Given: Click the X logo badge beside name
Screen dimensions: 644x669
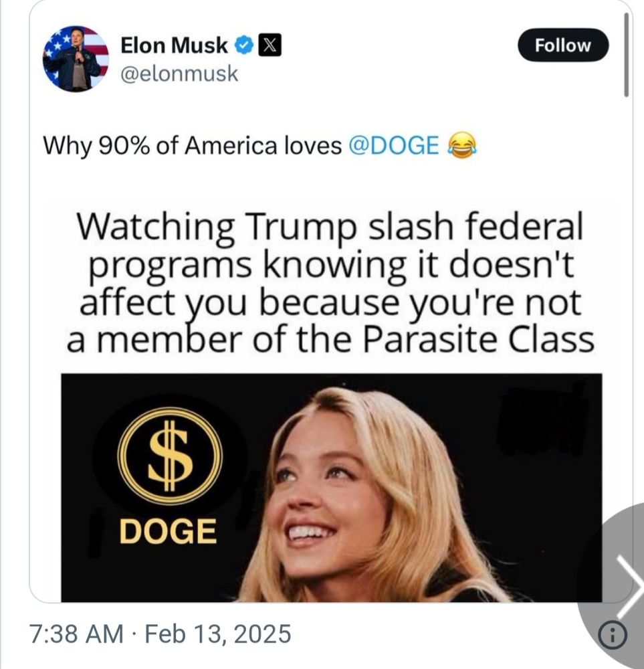Looking at the screenshot, I should [270, 45].
